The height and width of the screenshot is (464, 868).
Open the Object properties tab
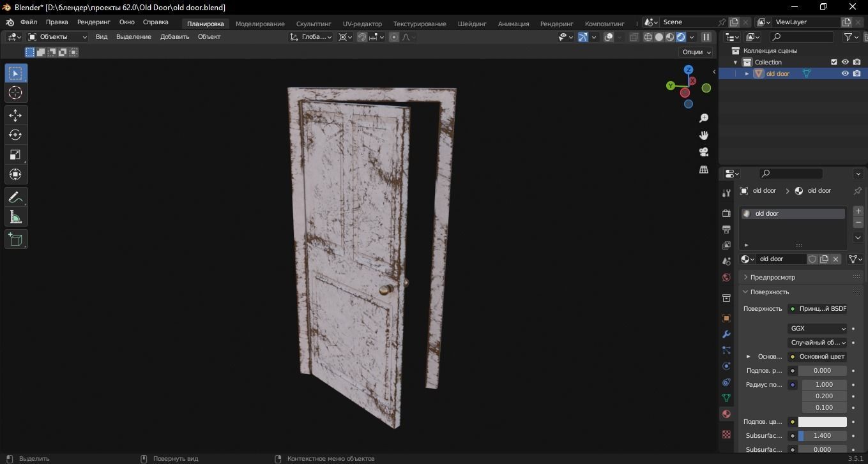pyautogui.click(x=726, y=318)
